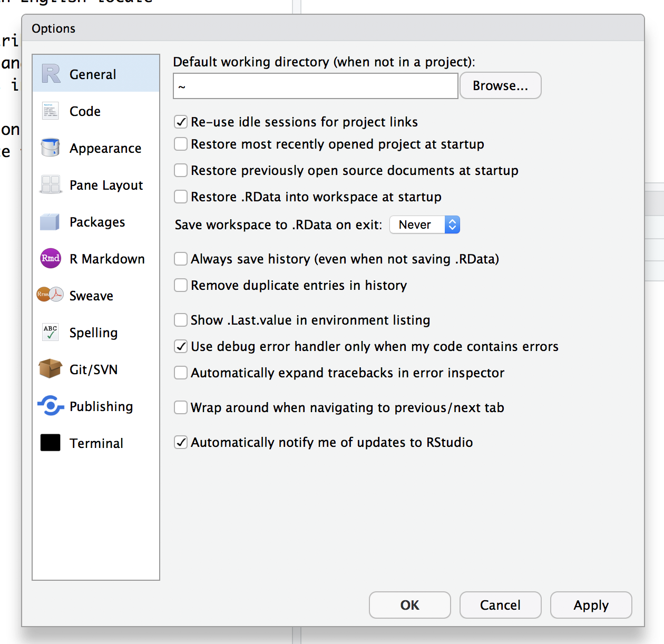Click the Code section icon

pyautogui.click(x=51, y=111)
